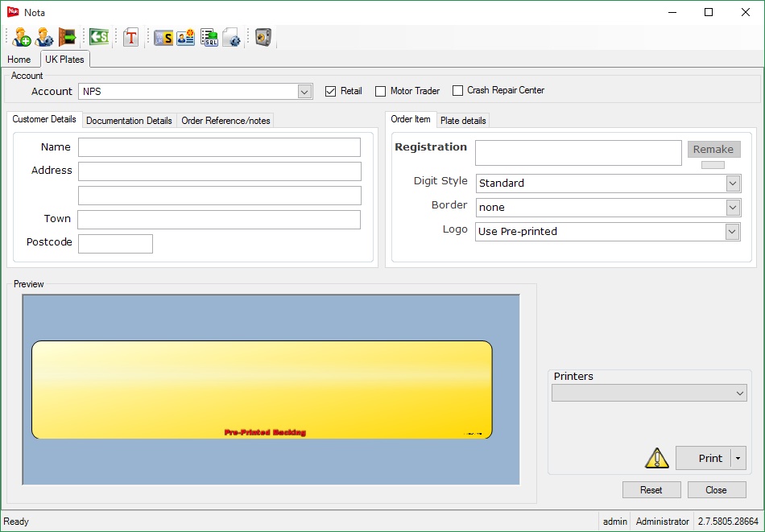Click the Administrator status bar entry
The width and height of the screenshot is (765, 532).
662,522
